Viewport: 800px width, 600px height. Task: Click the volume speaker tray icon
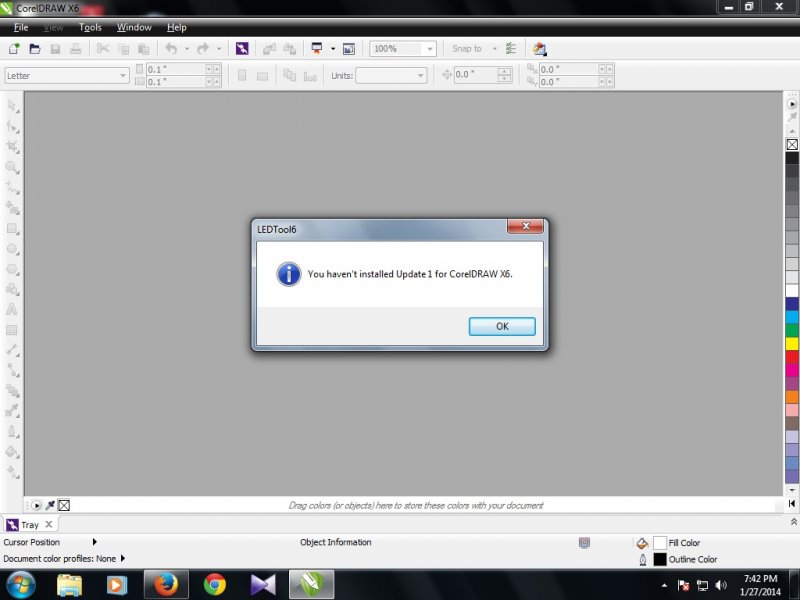[x=720, y=585]
